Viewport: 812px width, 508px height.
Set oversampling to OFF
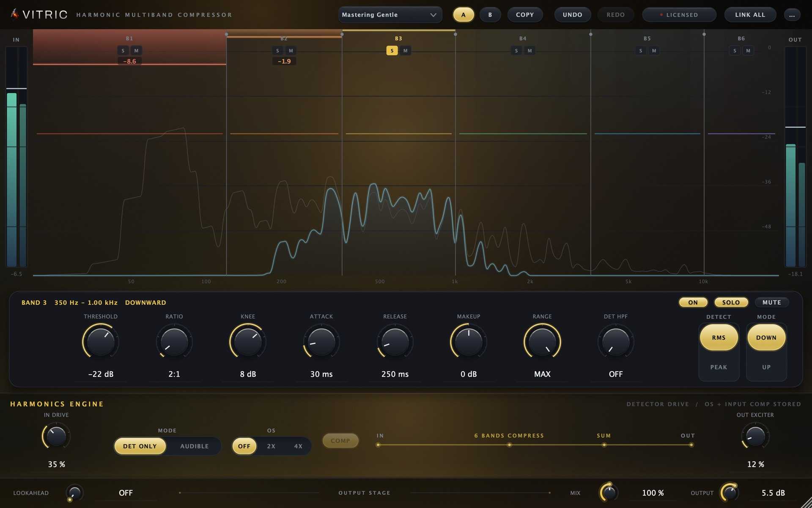[x=244, y=446]
